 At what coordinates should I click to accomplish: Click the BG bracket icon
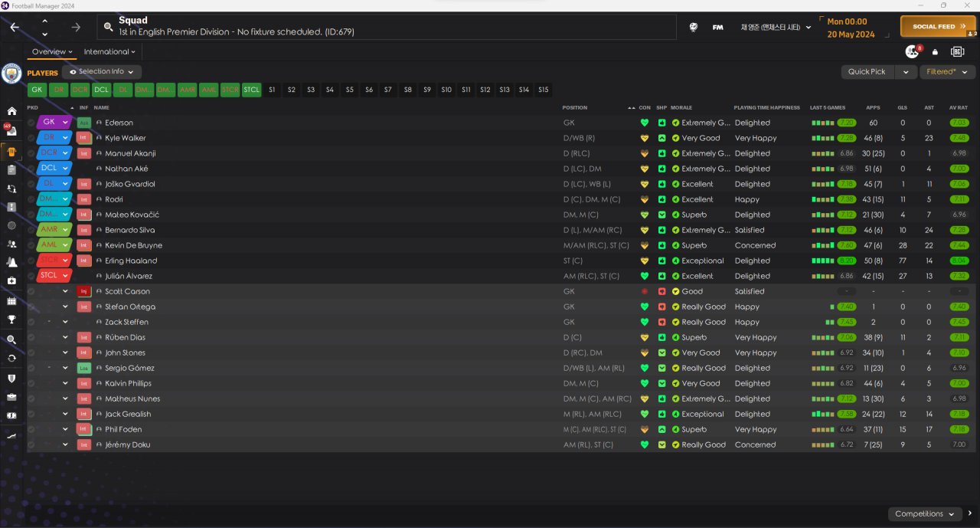[957, 51]
